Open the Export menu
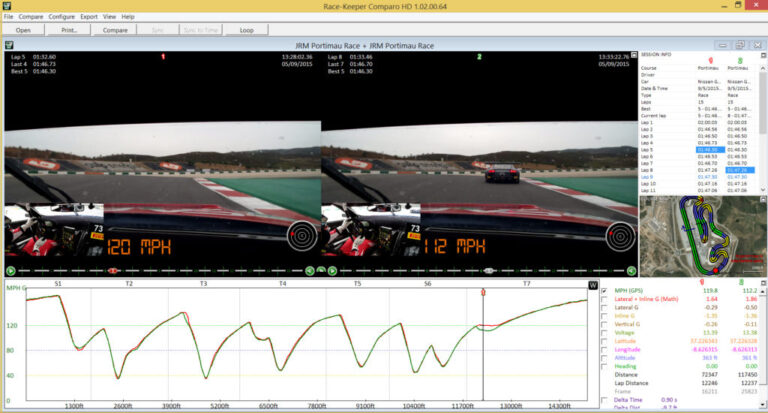This screenshot has width=768, height=413. pos(89,17)
